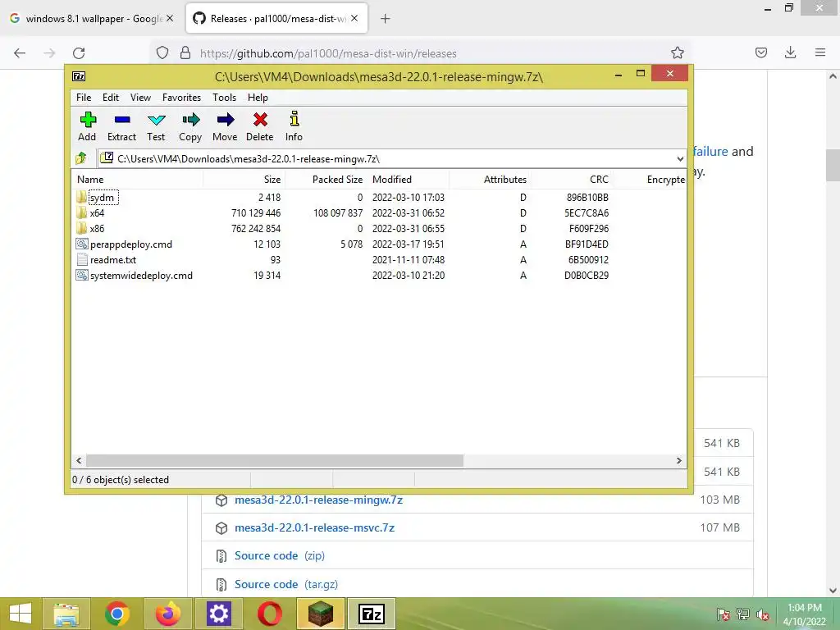The image size is (840, 630).
Task: Select the sydm folder
Action: (x=102, y=198)
